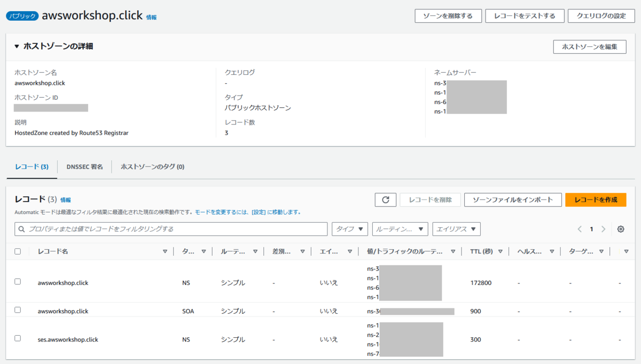641x364 pixels.
Task: Click description text HostedZone created by Route53 Registrar
Action: click(x=72, y=133)
